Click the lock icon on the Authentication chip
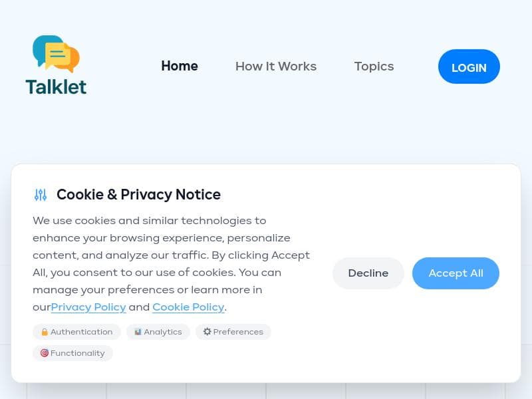The image size is (532, 399). pos(45,331)
